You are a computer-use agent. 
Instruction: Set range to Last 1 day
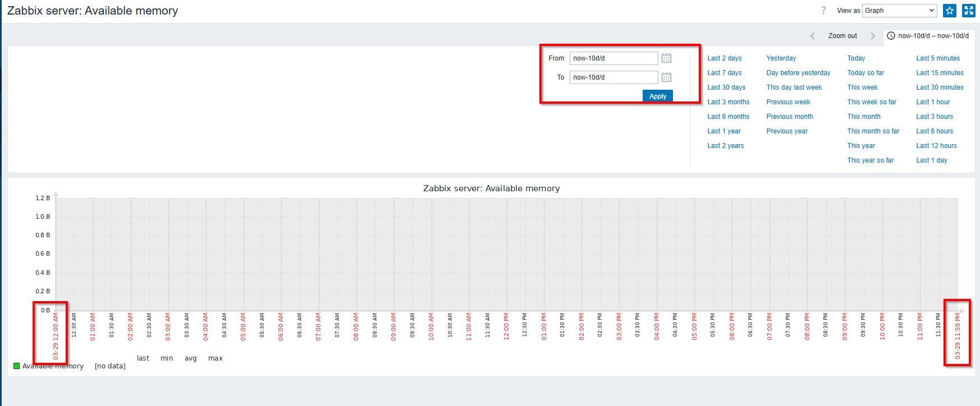932,160
